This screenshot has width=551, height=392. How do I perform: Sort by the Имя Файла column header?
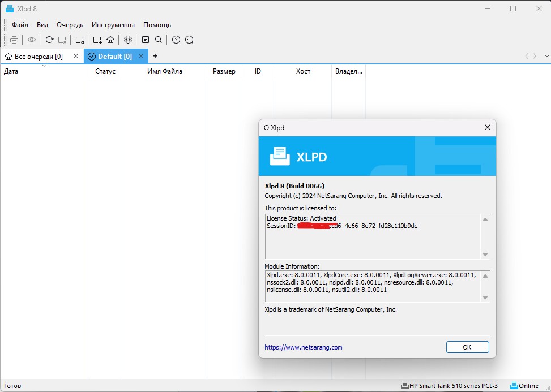(164, 71)
